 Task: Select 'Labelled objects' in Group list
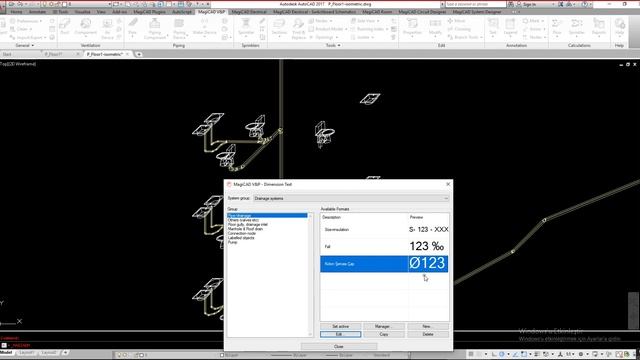241,238
